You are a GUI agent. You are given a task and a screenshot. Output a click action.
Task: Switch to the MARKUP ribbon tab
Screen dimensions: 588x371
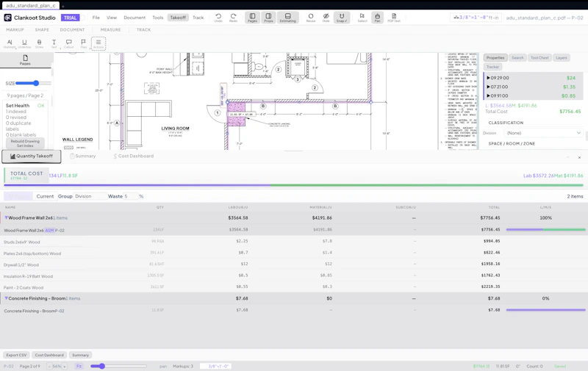pyautogui.click(x=15, y=29)
